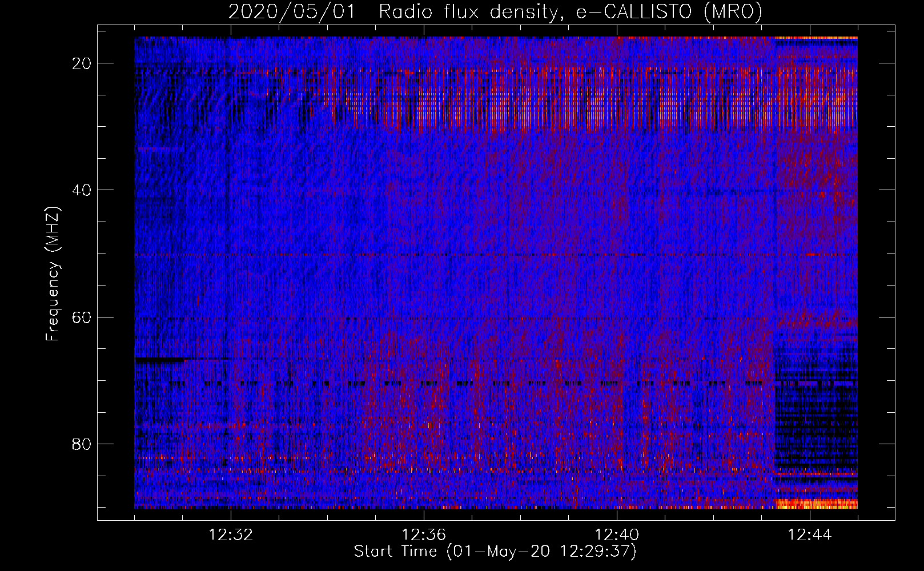Click the 20 frequency tick label

82,63
